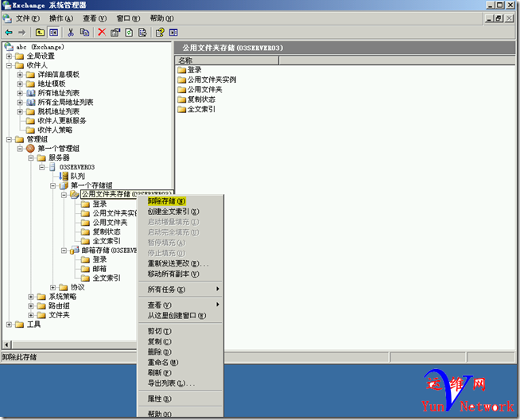This screenshot has height=420, width=520.
Task: Click the red Delete X toolbar icon
Action: [102, 32]
